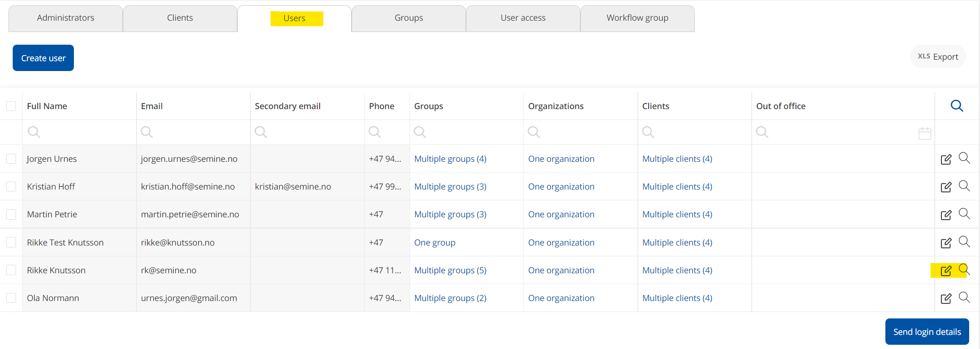Viewport: 980px width, 349px height.
Task: Open the view details magnifier for Kristian Hoff
Action: 964,186
